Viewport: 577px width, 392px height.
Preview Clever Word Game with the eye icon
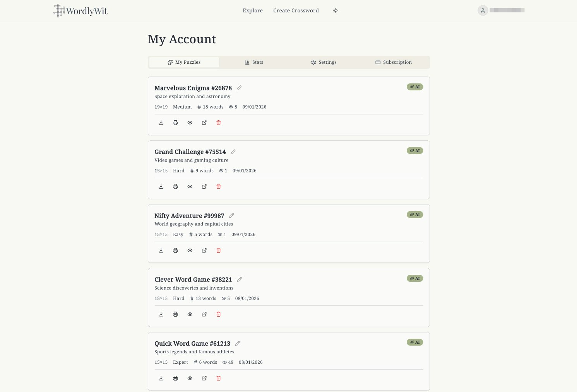[190, 314]
